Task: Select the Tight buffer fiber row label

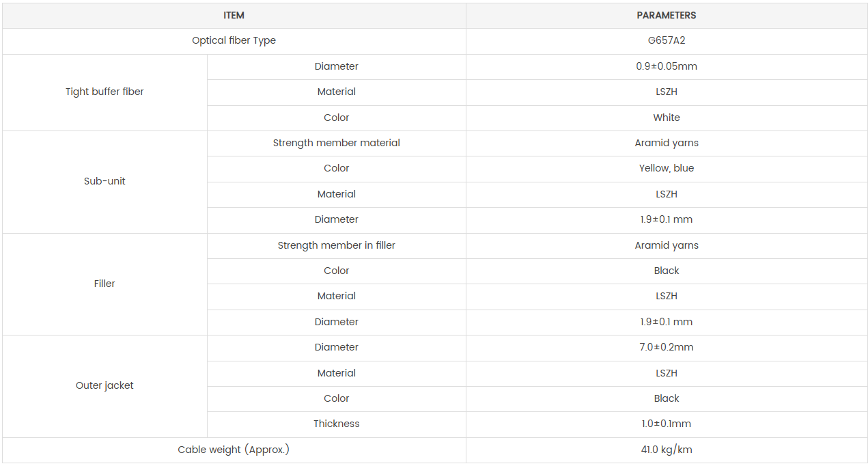Action: (x=104, y=92)
